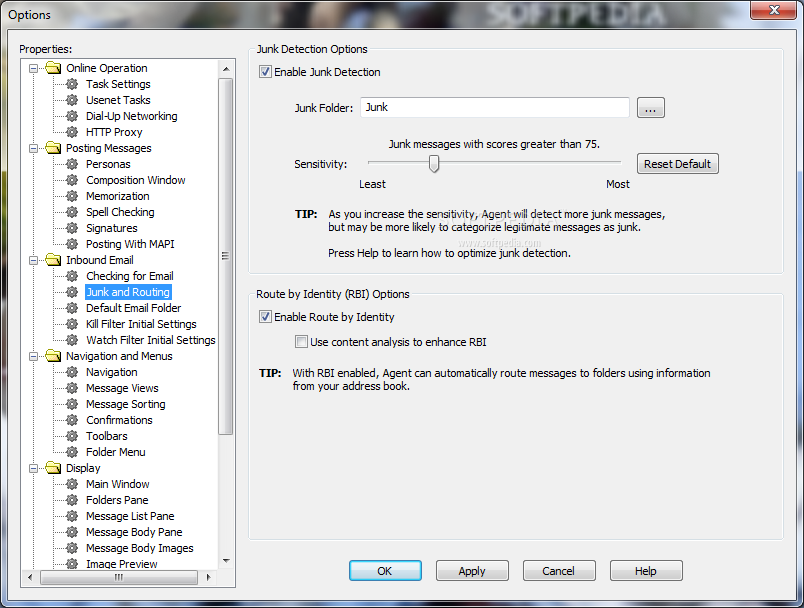Screen dimensions: 804x608
Task: Select the Posting Messages category label
Action: point(109,148)
